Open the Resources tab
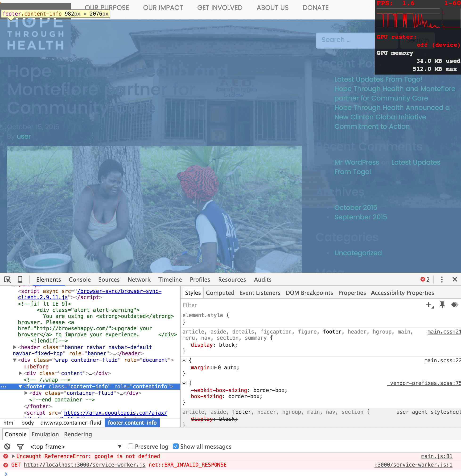This screenshot has height=476, width=461. pos(232,280)
